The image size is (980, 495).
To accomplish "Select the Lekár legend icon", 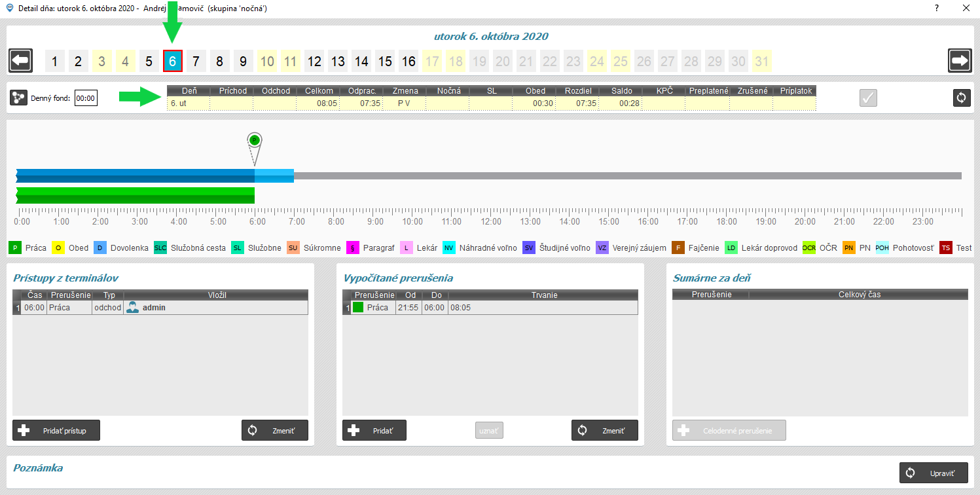I will coord(406,248).
